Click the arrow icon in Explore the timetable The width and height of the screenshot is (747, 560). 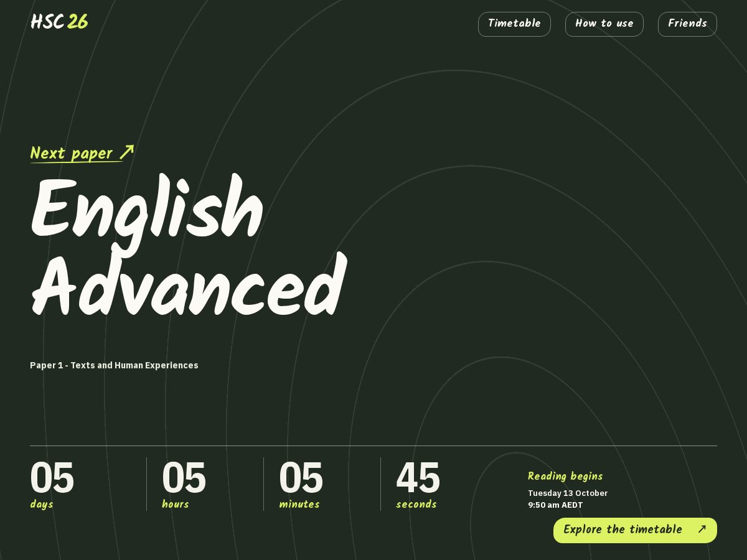(702, 530)
